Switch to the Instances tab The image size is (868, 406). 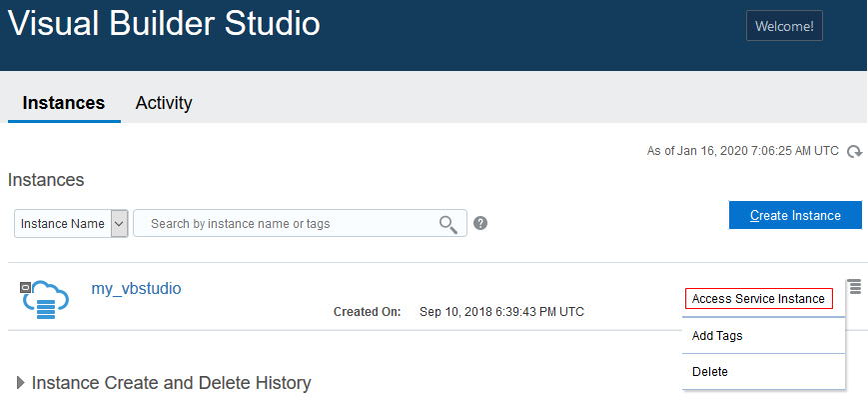(64, 103)
